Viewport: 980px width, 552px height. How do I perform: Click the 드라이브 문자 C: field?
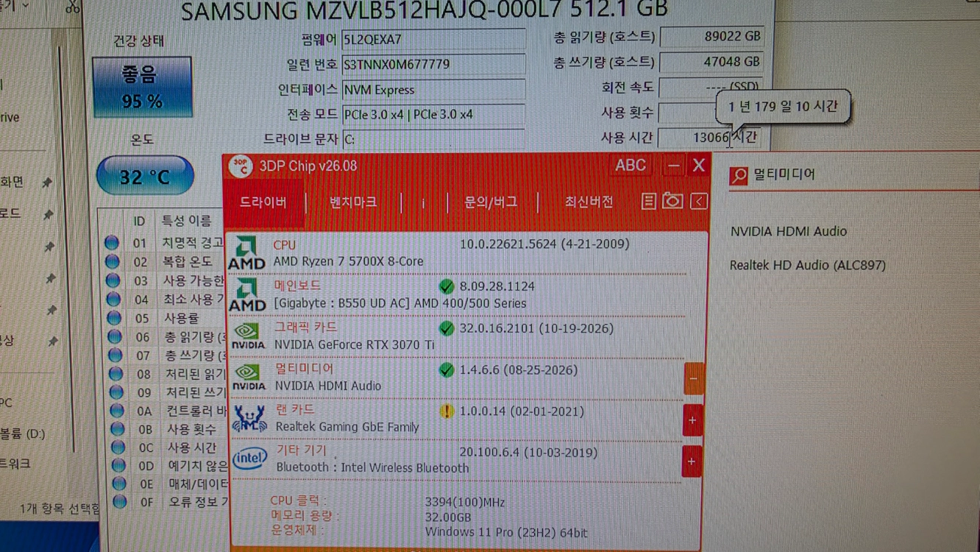434,138
